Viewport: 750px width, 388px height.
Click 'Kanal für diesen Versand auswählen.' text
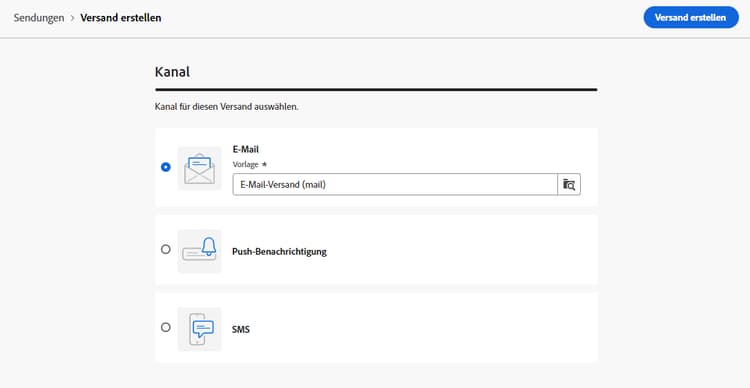click(227, 107)
